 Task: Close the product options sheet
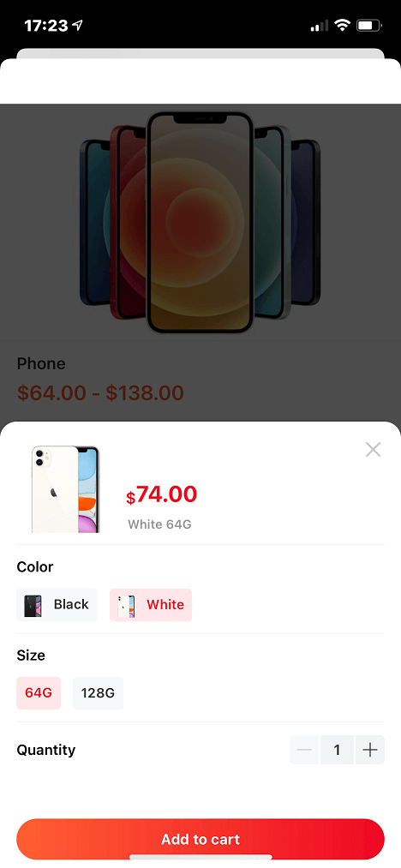tap(374, 450)
